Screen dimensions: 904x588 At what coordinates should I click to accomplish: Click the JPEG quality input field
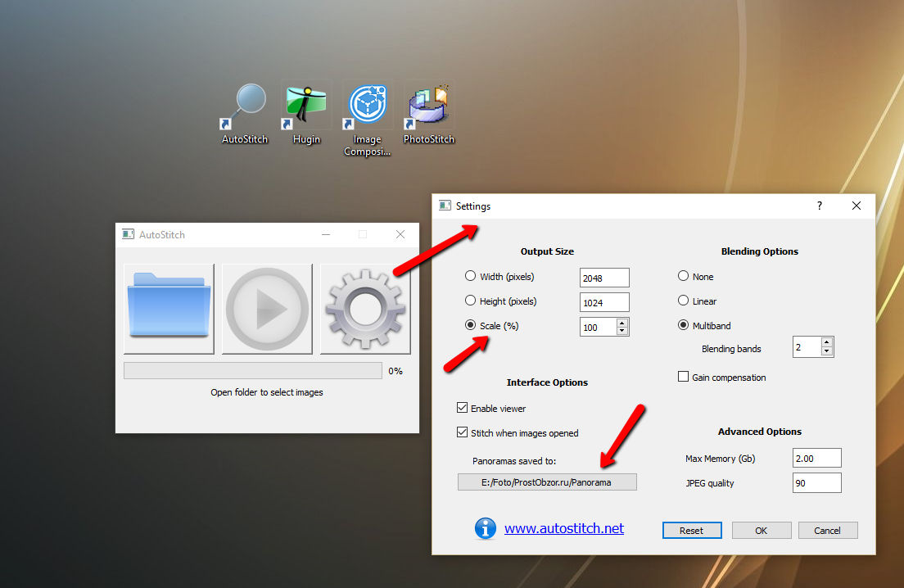point(816,483)
